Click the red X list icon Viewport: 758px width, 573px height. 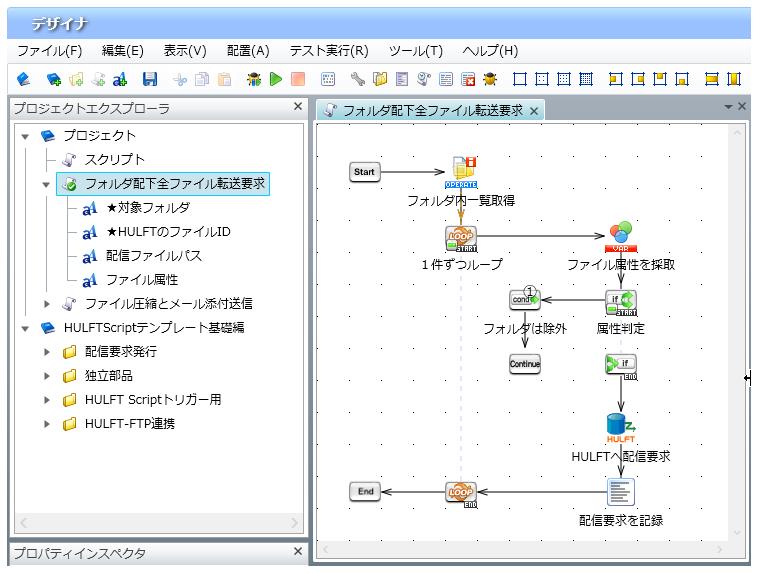pyautogui.click(x=468, y=79)
